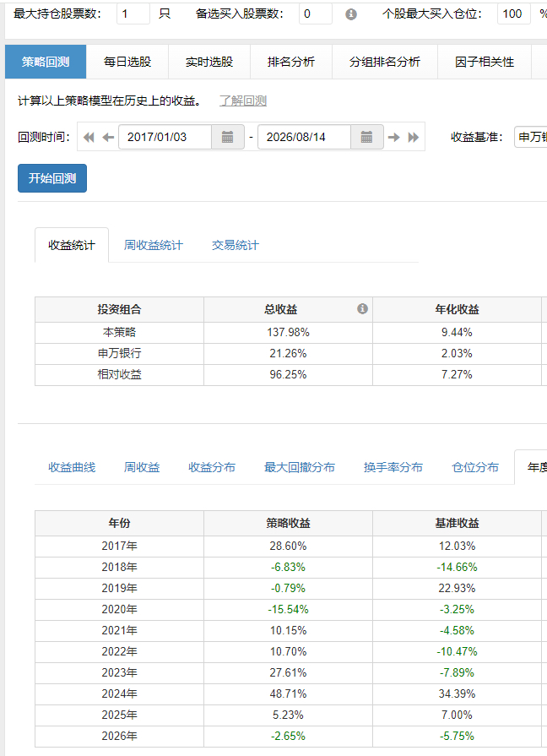The width and height of the screenshot is (547, 756).
Task: Click the info icon beside 备选买入股票数
Action: pos(351,14)
